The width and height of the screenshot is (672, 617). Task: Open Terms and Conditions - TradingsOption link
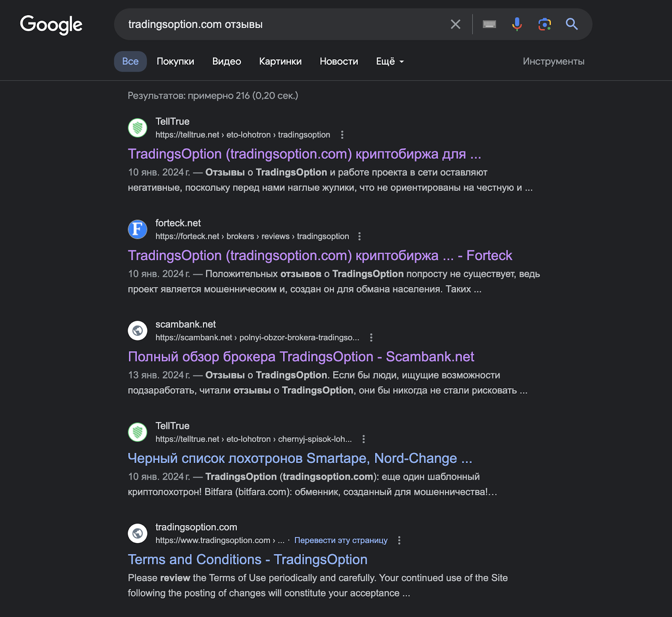[247, 559]
